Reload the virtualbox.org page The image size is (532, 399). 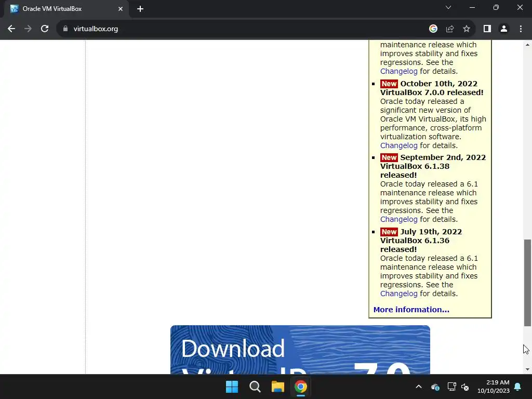(45, 29)
